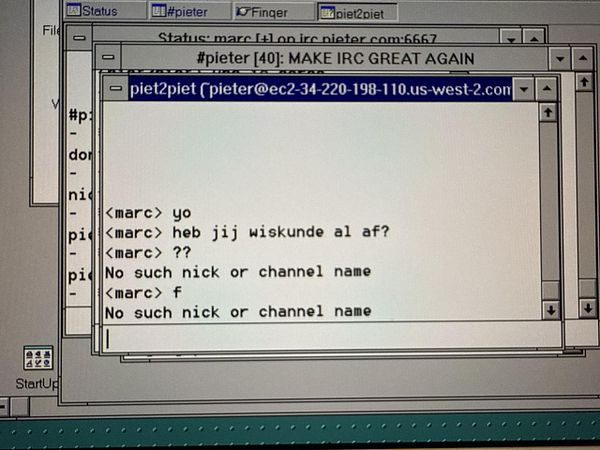
Task: Minimize the #pieter channel window
Action: (560, 59)
